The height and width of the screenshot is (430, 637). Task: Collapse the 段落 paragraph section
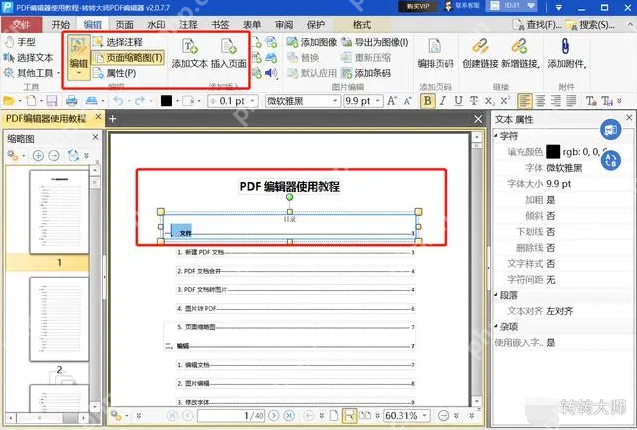pyautogui.click(x=496, y=295)
